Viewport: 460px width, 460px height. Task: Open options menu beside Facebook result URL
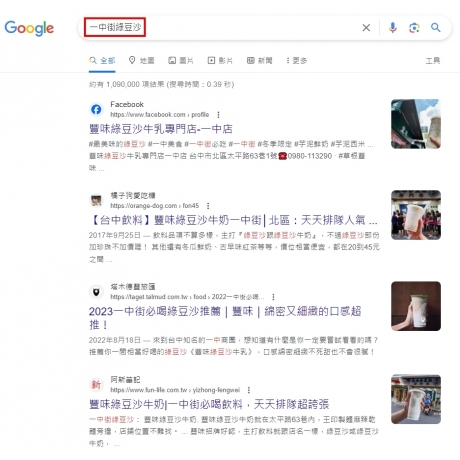pos(218,115)
